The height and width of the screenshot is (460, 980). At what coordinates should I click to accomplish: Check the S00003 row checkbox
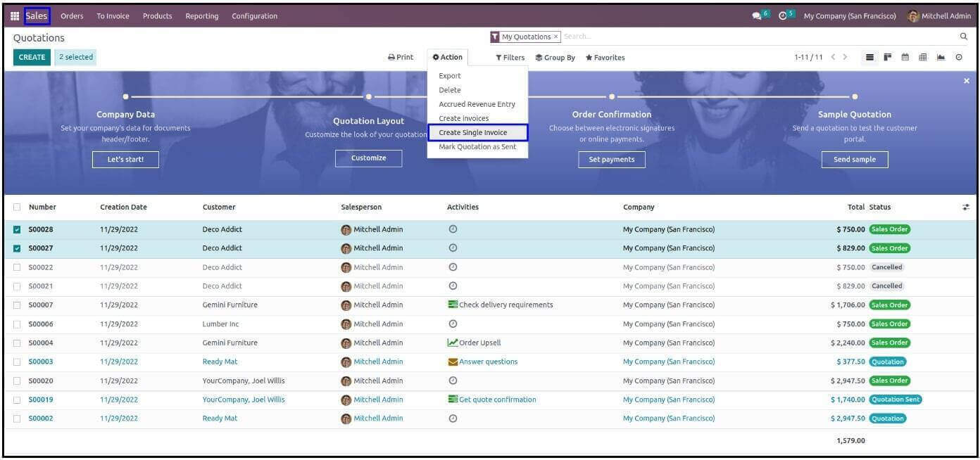pyautogui.click(x=17, y=362)
